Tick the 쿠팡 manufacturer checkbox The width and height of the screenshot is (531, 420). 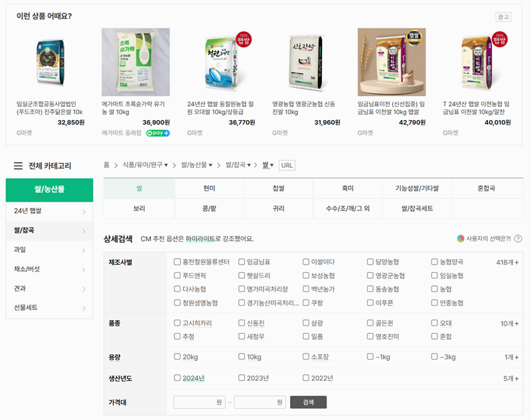(x=306, y=303)
